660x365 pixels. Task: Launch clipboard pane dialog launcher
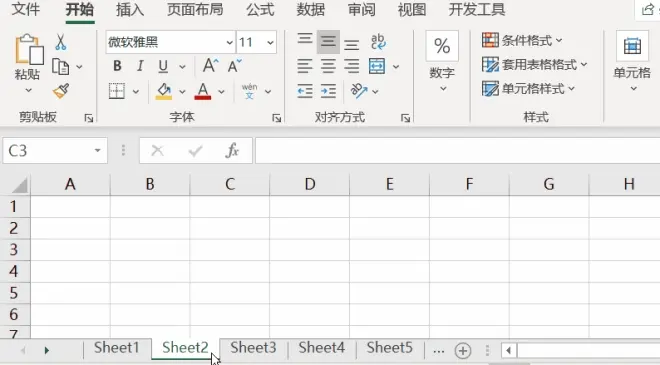(x=88, y=118)
